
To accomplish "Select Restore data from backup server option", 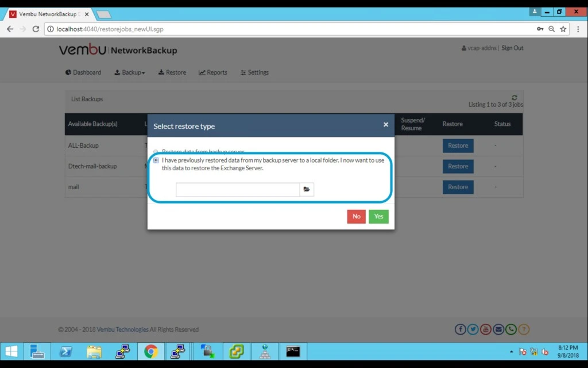I will coord(156,152).
